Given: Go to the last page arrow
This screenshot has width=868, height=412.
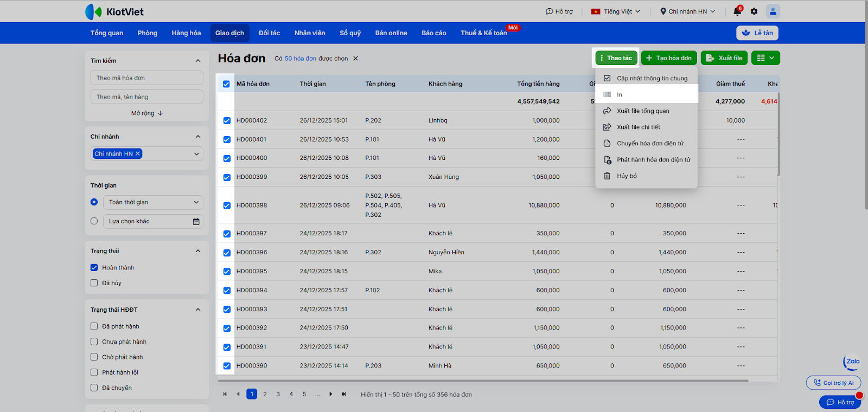Looking at the screenshot, I should pyautogui.click(x=344, y=394).
